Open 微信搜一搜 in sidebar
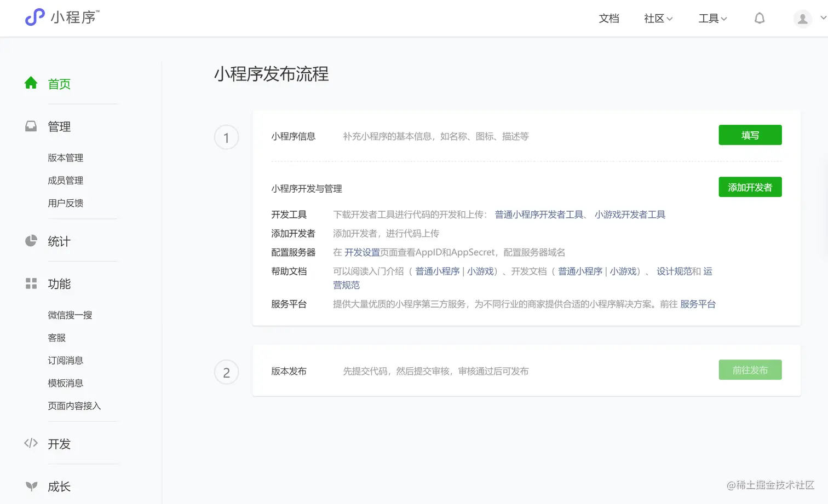The height and width of the screenshot is (504, 828). click(70, 315)
